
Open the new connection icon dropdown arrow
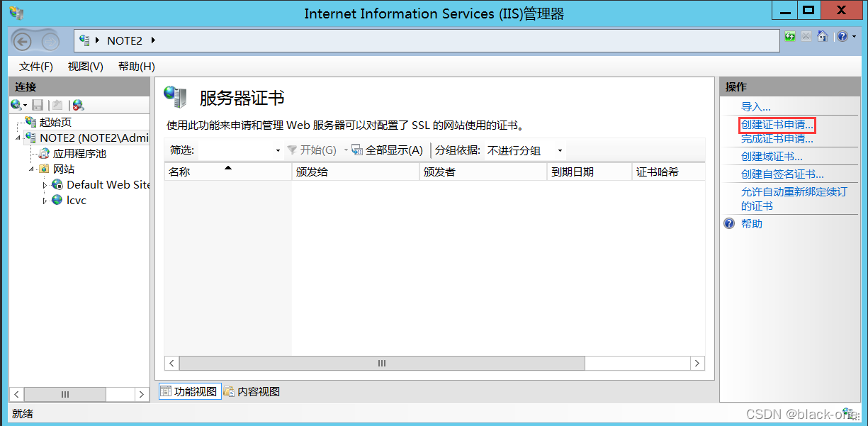[26, 105]
